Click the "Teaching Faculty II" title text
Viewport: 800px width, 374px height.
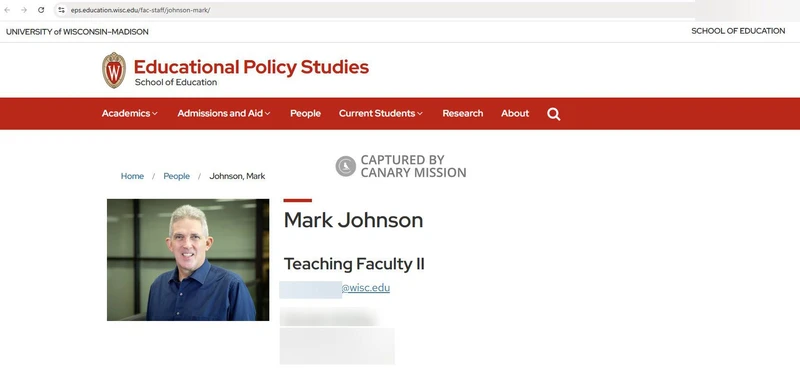pyautogui.click(x=354, y=264)
